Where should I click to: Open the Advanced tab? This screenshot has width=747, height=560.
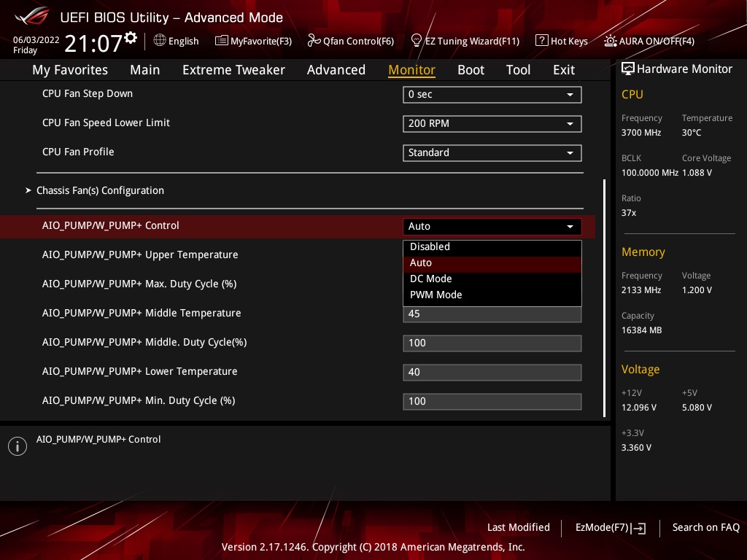[336, 70]
